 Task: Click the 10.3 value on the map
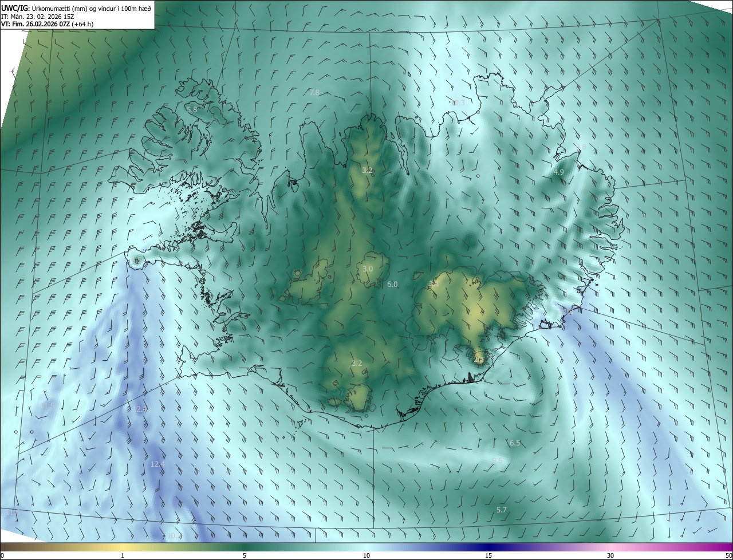point(458,103)
